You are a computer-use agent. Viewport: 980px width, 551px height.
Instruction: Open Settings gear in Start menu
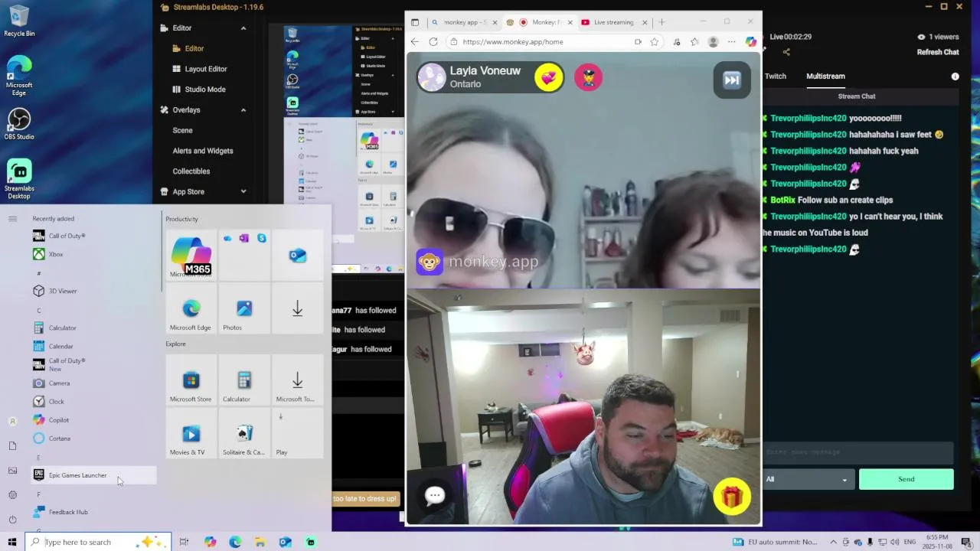coord(12,495)
